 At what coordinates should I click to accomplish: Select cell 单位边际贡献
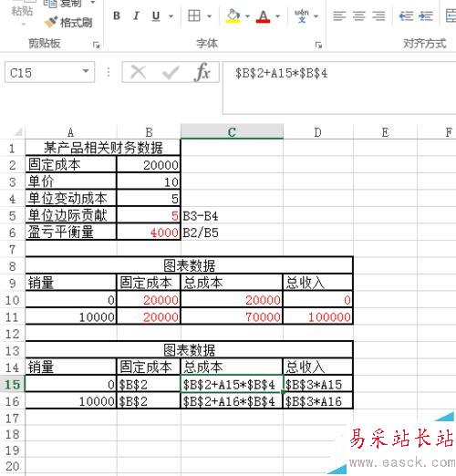pos(71,215)
